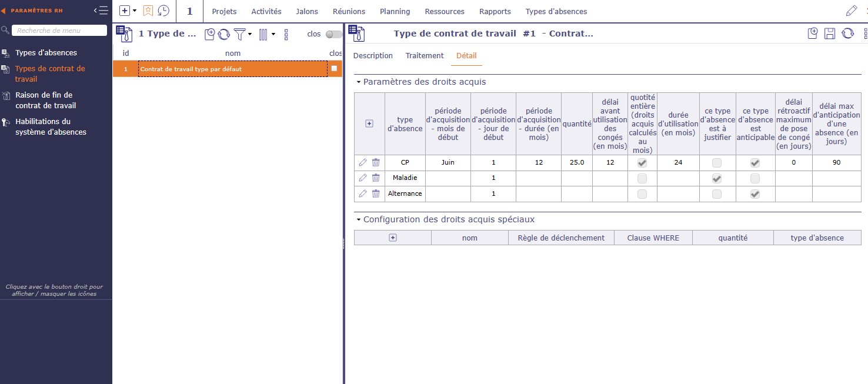Screen dimensions: 868x384
Task: Click the favorites bookmark star icon
Action: [x=148, y=11]
